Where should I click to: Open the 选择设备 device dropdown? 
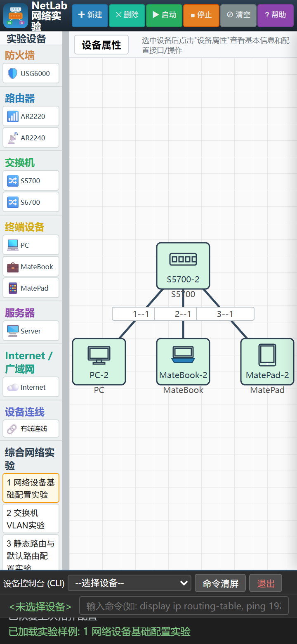[x=130, y=583]
